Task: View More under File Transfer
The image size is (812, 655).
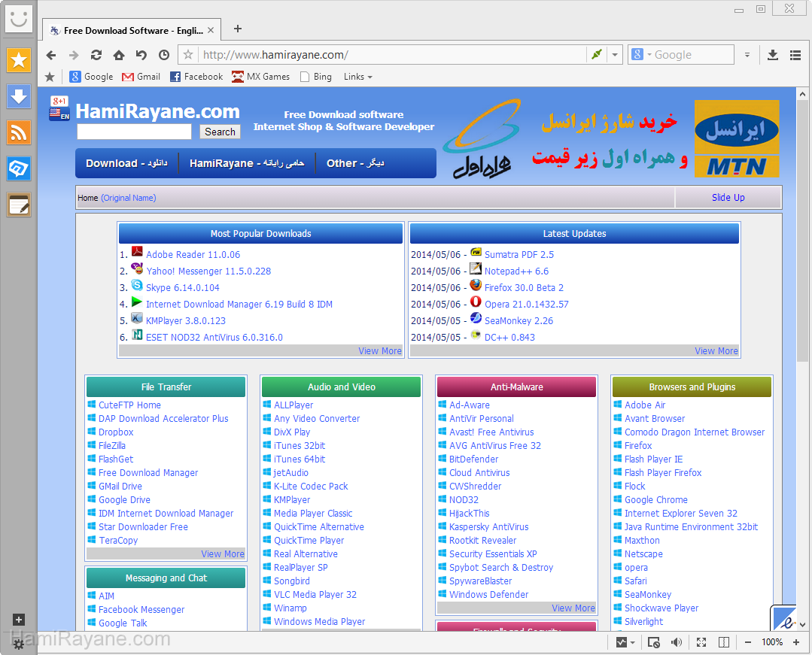Action: pos(223,554)
